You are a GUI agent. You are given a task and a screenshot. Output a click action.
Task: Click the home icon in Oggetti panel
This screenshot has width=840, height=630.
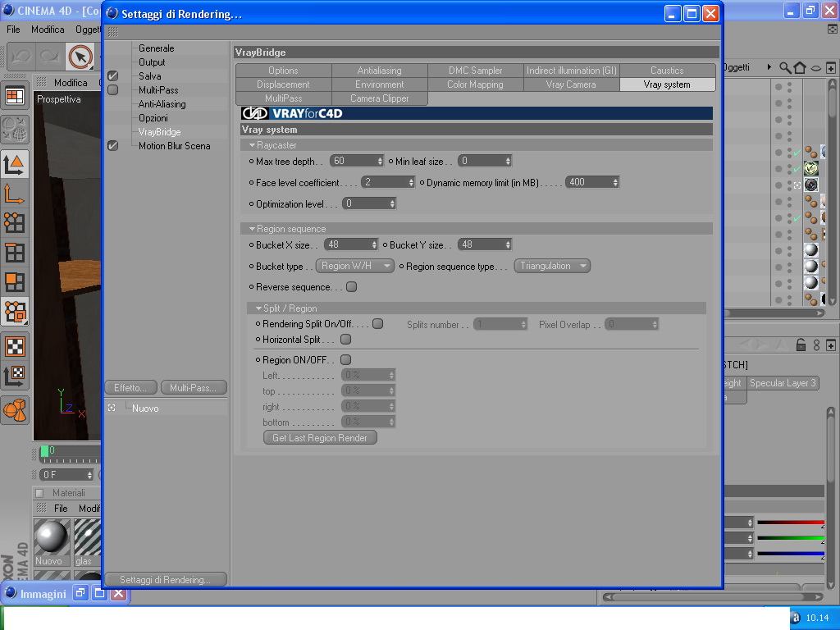pos(800,67)
